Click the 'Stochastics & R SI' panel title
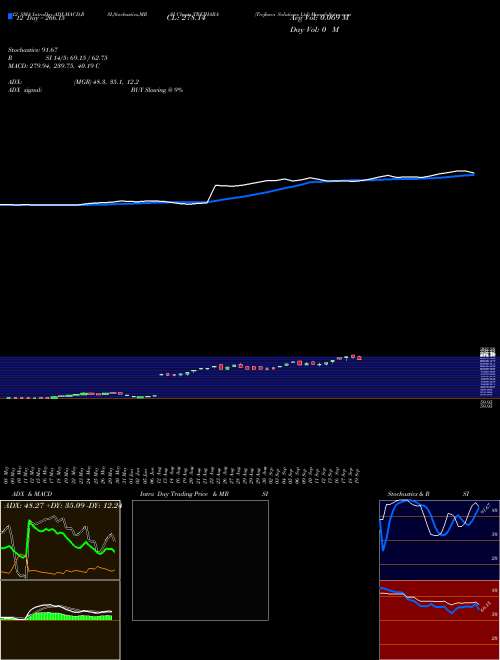The image size is (500, 660). coord(428,494)
